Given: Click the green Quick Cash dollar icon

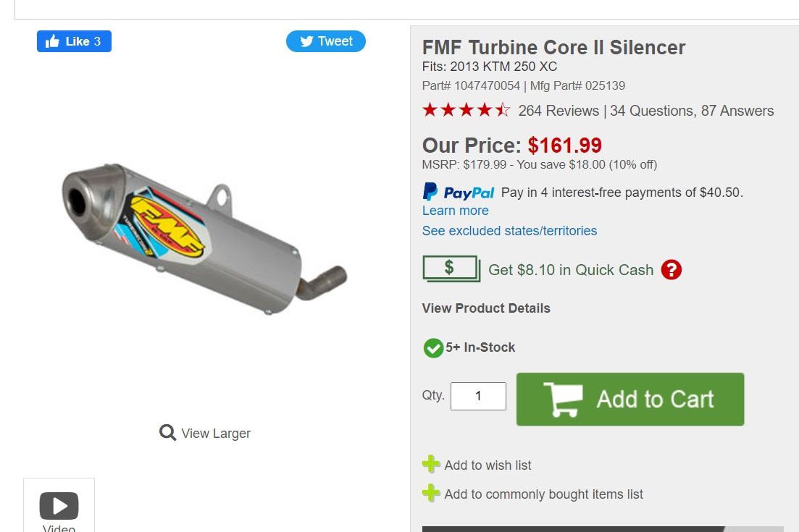Looking at the screenshot, I should pyautogui.click(x=451, y=269).
